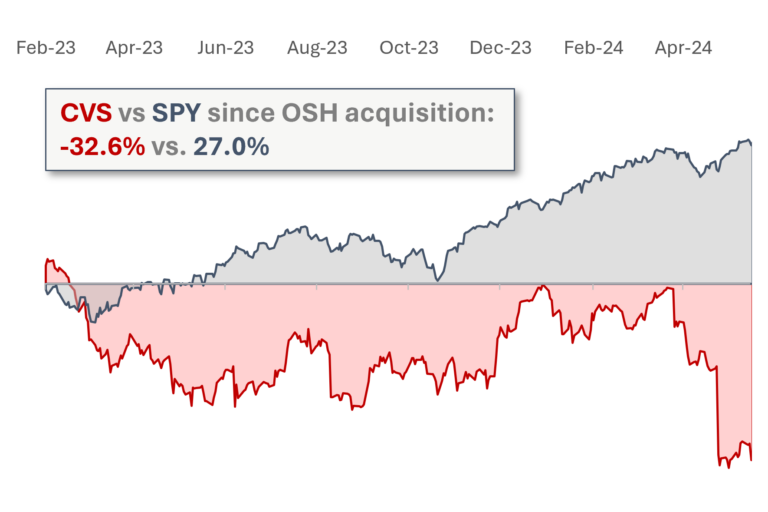768x512 pixels.
Task: Click the blue SPY text in annotation
Action: click(176, 113)
